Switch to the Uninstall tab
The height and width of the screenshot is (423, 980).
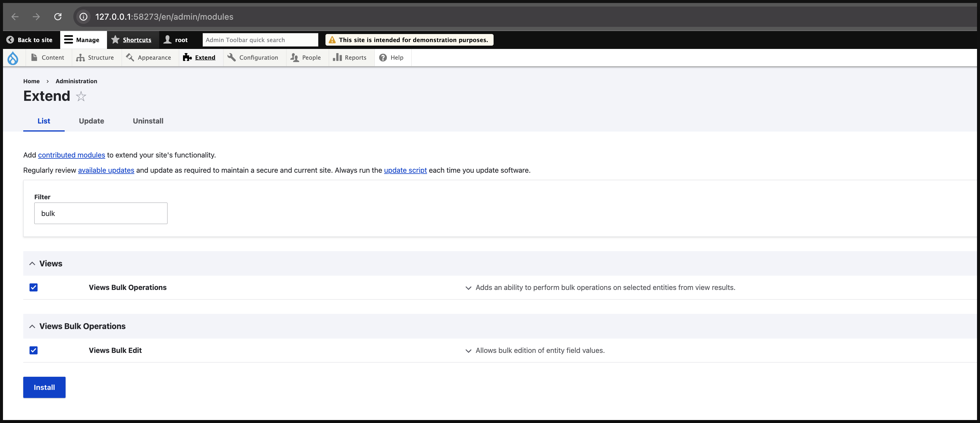(148, 121)
